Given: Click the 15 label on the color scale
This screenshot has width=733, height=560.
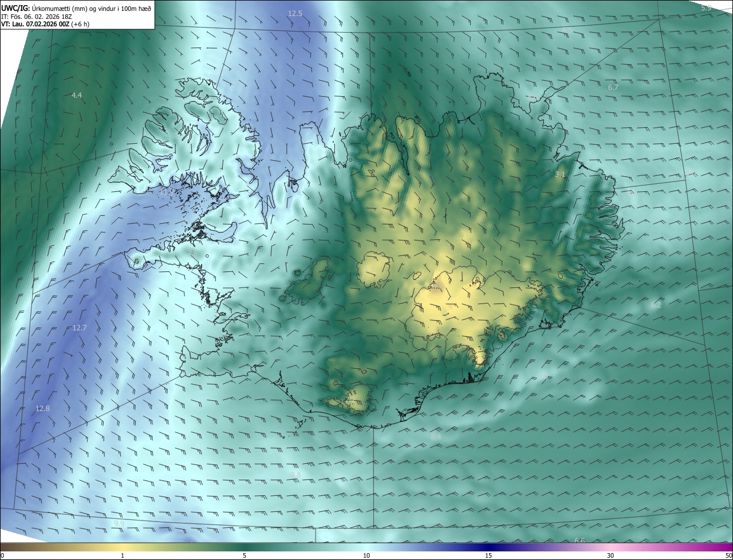Looking at the screenshot, I should click(488, 555).
